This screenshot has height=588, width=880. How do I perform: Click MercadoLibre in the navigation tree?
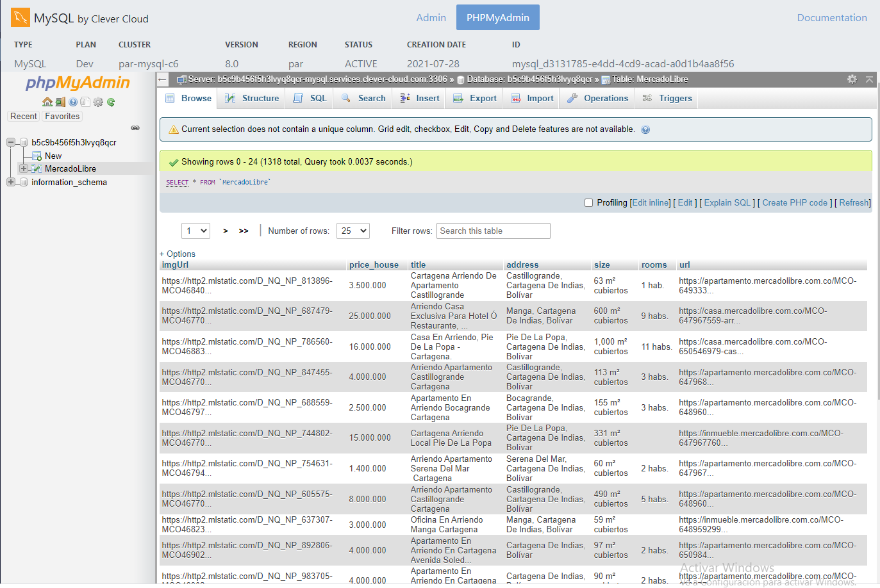[x=71, y=168]
